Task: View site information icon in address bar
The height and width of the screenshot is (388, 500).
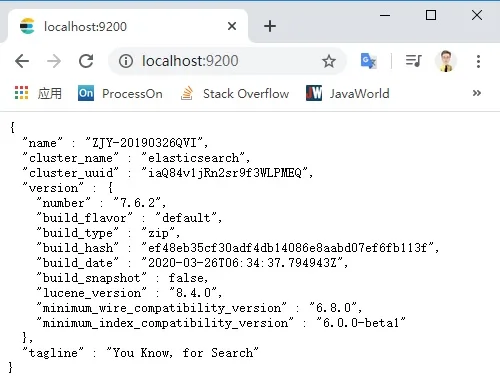Action: coord(126,61)
